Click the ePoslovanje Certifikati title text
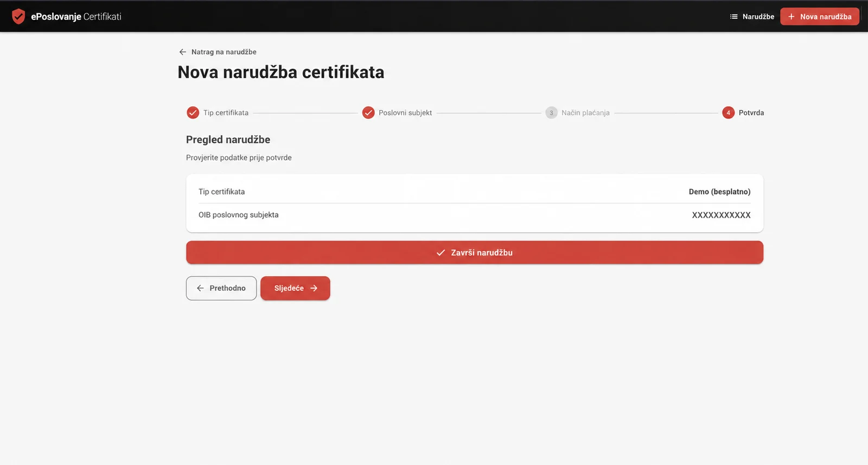 (x=76, y=17)
